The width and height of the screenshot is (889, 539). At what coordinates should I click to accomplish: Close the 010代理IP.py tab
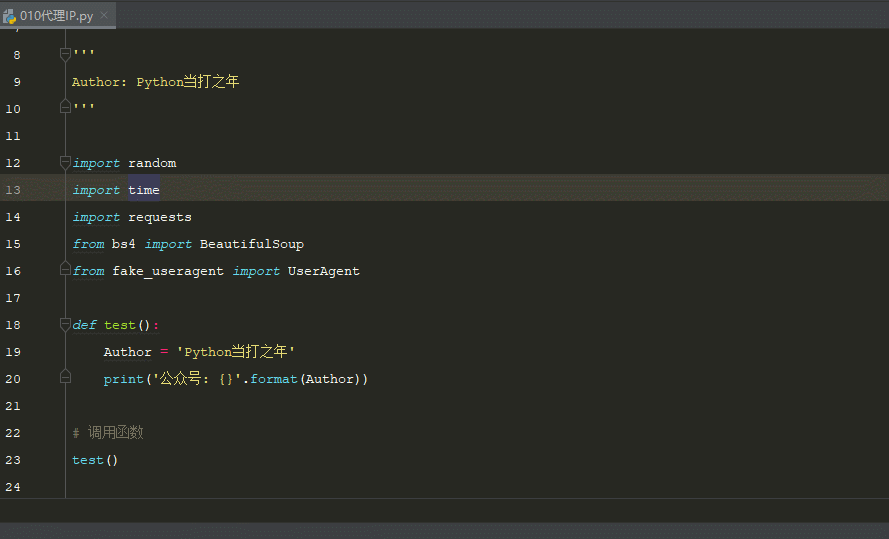point(104,15)
